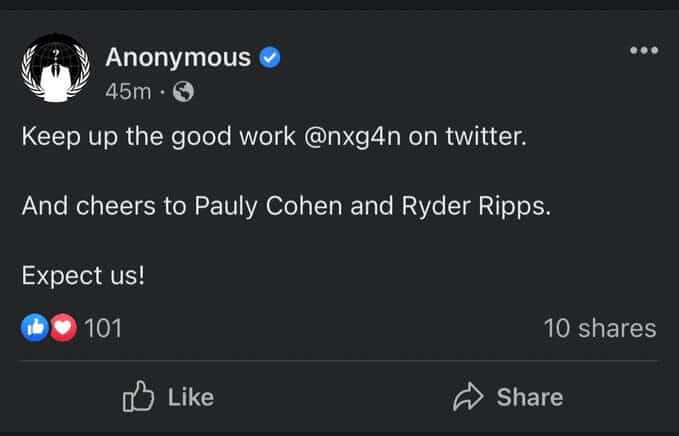
Task: Open the 10 shares list
Action: click(x=600, y=328)
